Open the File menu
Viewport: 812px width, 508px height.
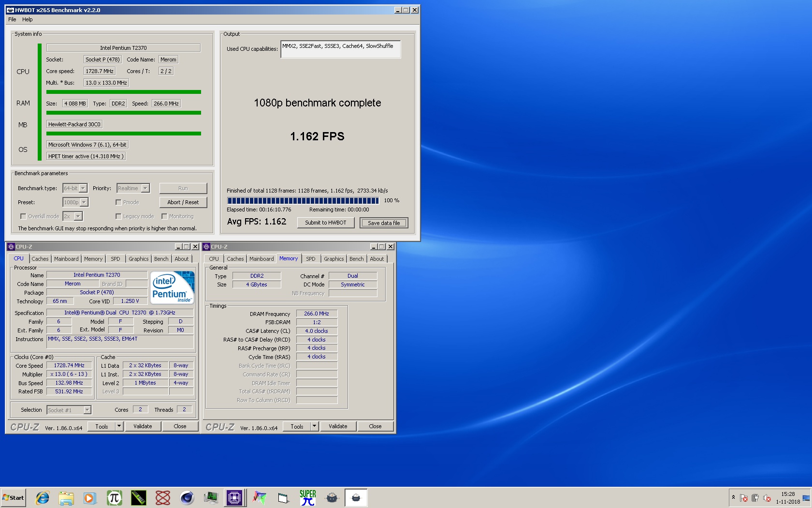[12, 19]
